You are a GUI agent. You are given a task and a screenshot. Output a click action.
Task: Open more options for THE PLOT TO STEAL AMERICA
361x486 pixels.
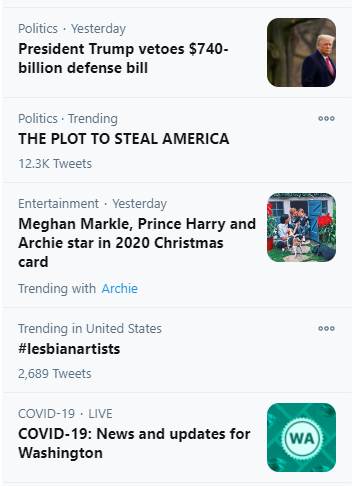(x=326, y=118)
